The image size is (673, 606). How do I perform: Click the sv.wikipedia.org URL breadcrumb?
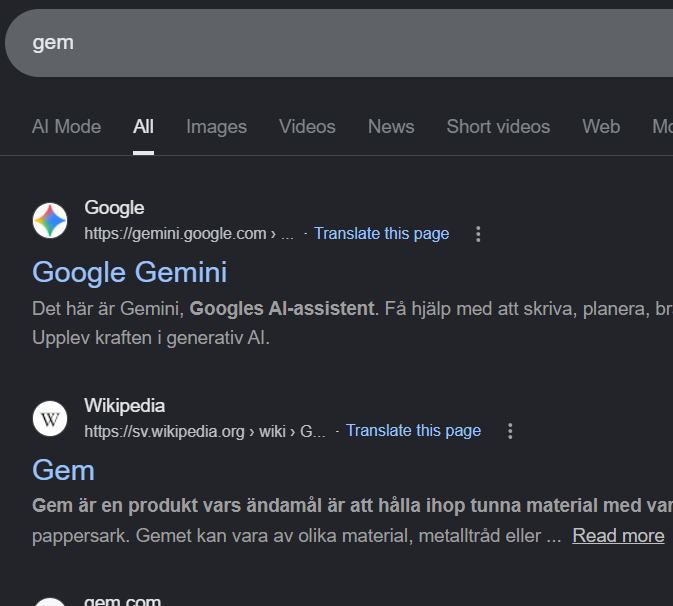(x=205, y=431)
